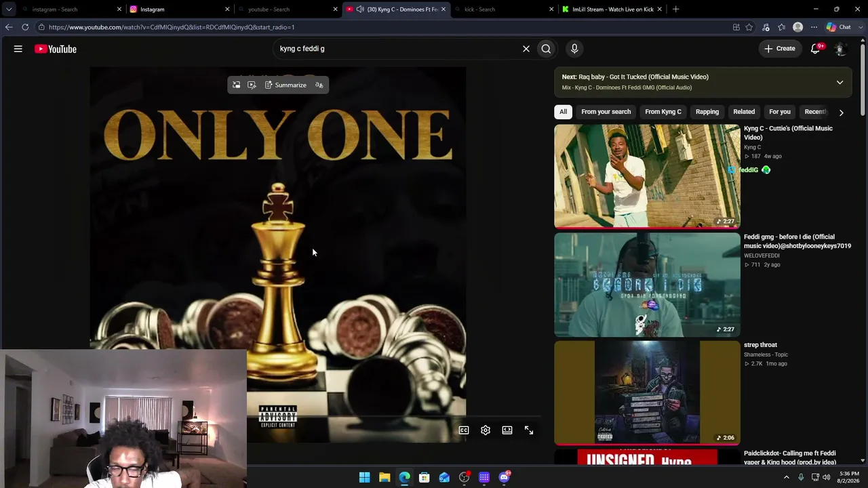Click the YouTube search magnifier button
The height and width of the screenshot is (488, 868).
pyautogui.click(x=546, y=49)
